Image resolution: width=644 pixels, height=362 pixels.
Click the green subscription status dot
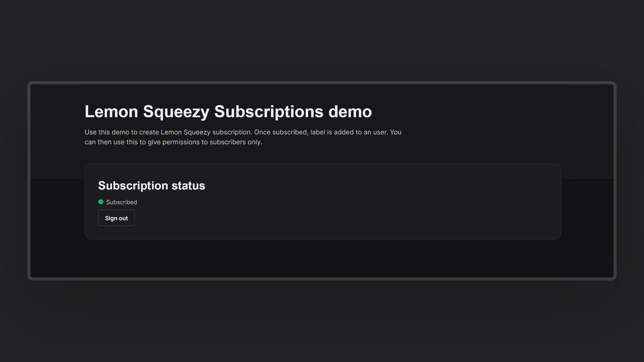[101, 202]
